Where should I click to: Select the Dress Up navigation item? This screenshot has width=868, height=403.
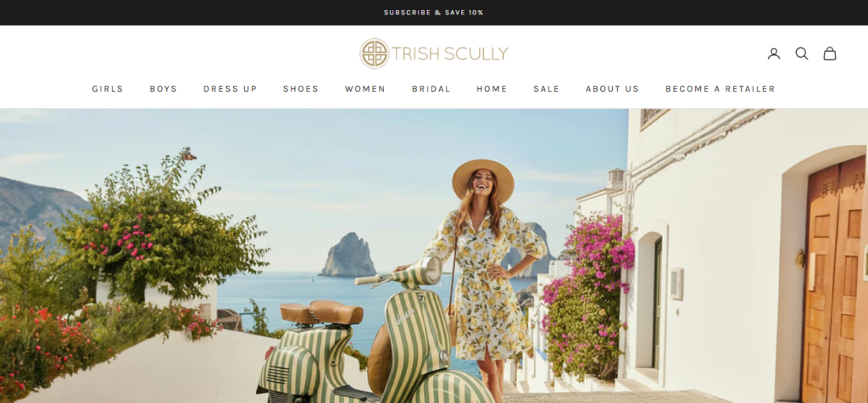[x=231, y=89]
